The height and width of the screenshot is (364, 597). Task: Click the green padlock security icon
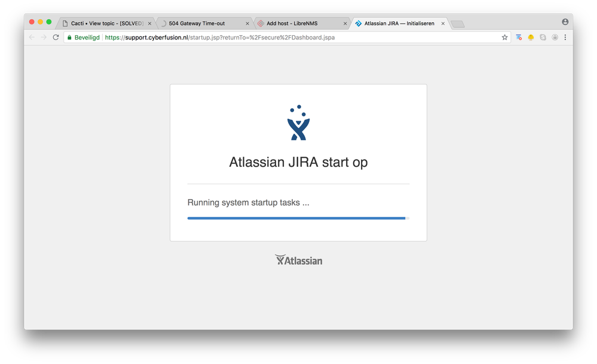click(69, 37)
